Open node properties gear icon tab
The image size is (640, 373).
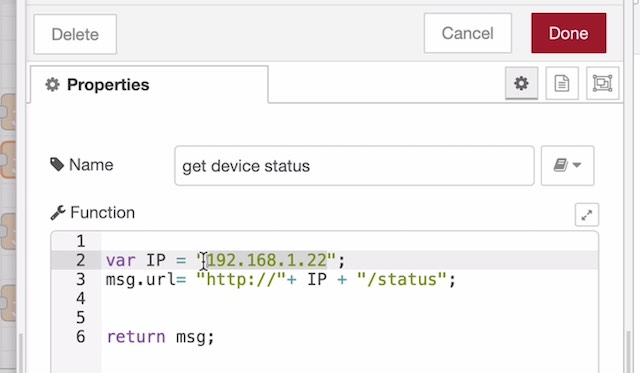click(521, 83)
